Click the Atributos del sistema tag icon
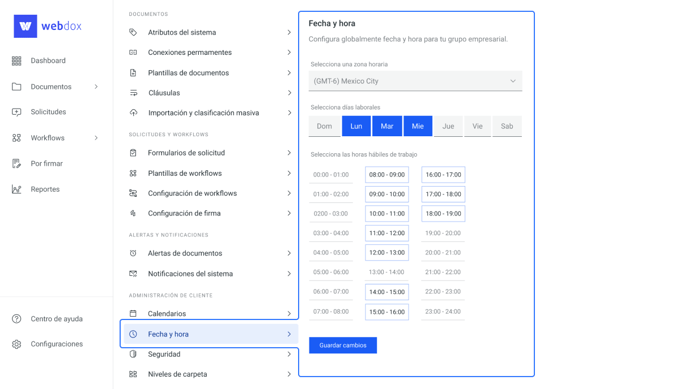The width and height of the screenshot is (680, 389). click(x=133, y=32)
